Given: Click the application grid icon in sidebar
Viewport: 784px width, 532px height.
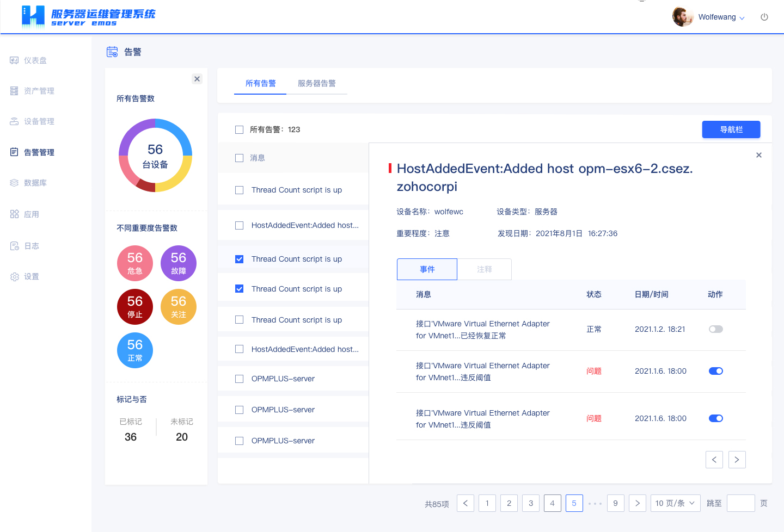Looking at the screenshot, I should [x=14, y=214].
